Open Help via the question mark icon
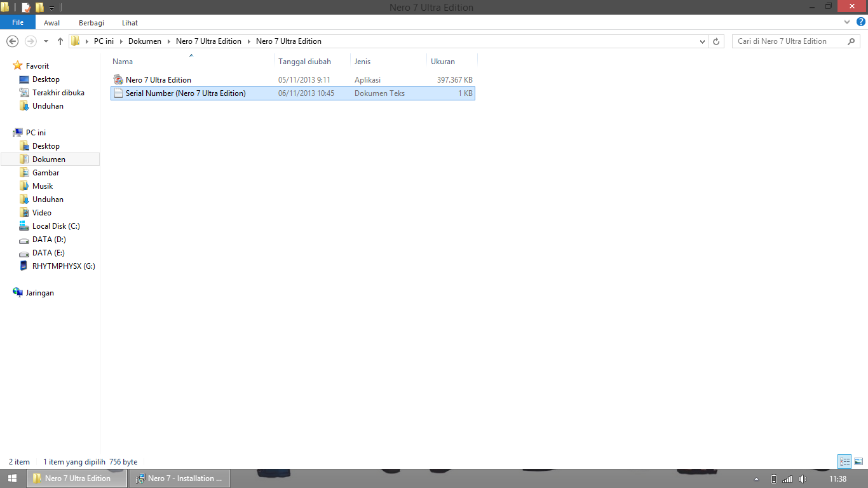Image resolution: width=868 pixels, height=488 pixels. [861, 22]
